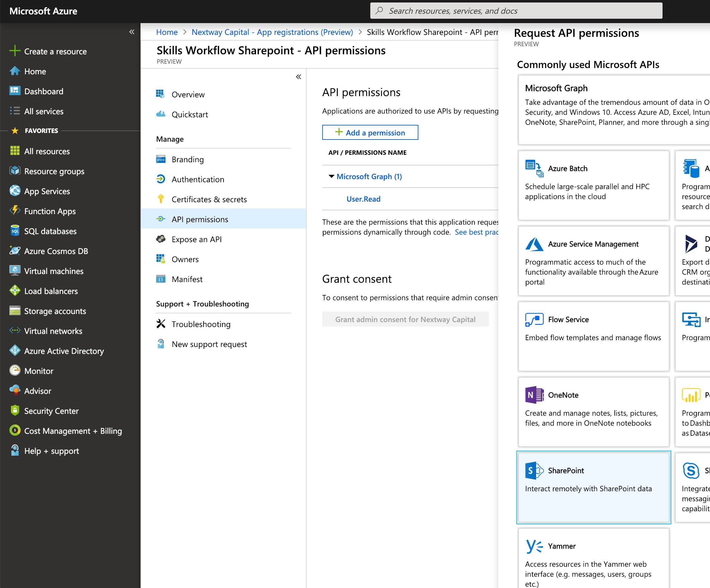
Task: Choose the OneNote API tile
Action: coord(593,411)
